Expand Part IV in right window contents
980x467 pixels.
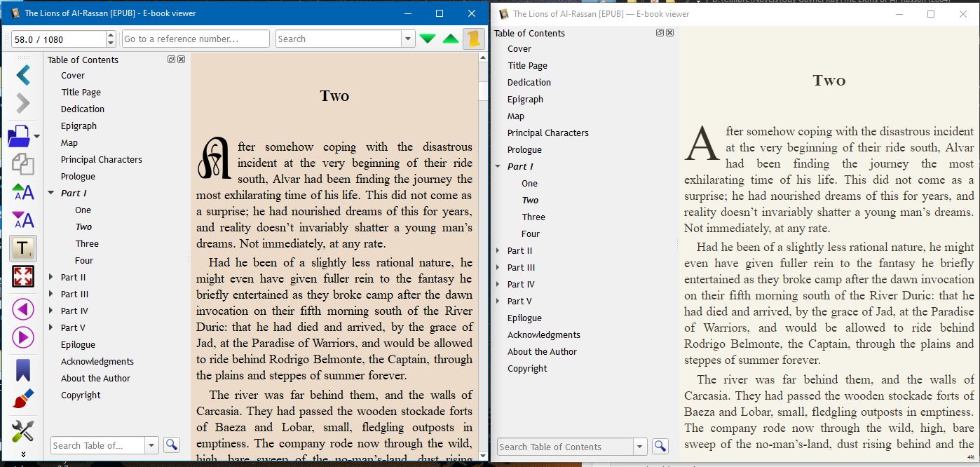coord(498,284)
